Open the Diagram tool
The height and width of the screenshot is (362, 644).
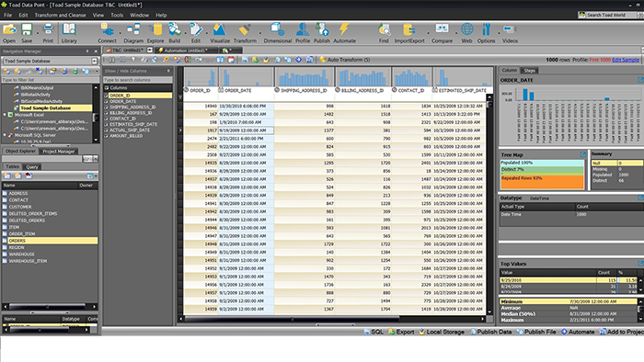(x=133, y=33)
